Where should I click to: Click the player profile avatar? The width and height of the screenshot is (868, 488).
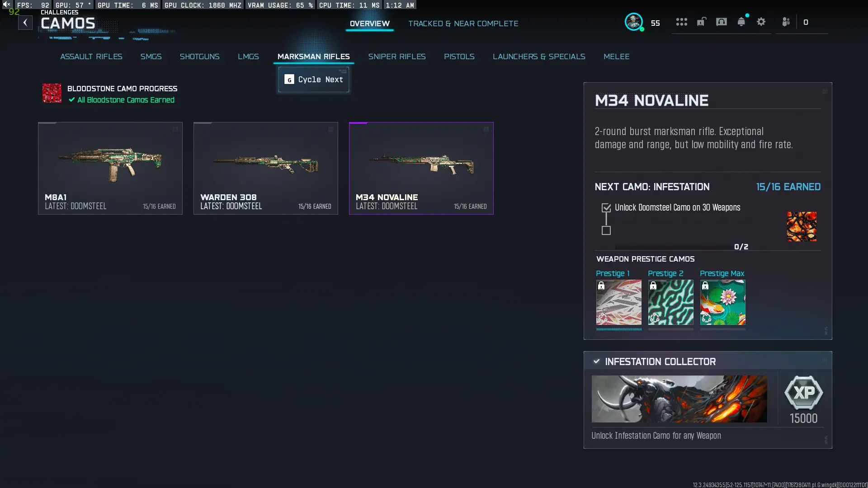pyautogui.click(x=633, y=22)
